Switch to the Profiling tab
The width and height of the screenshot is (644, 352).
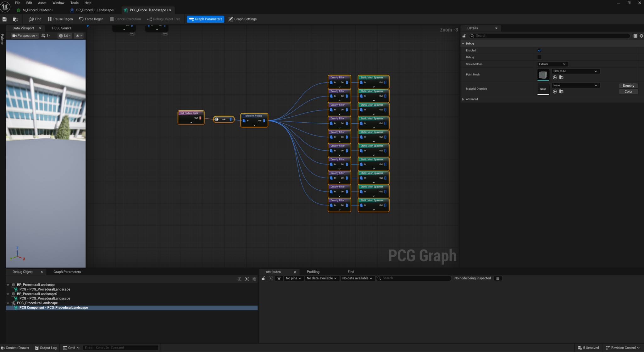[x=313, y=272]
